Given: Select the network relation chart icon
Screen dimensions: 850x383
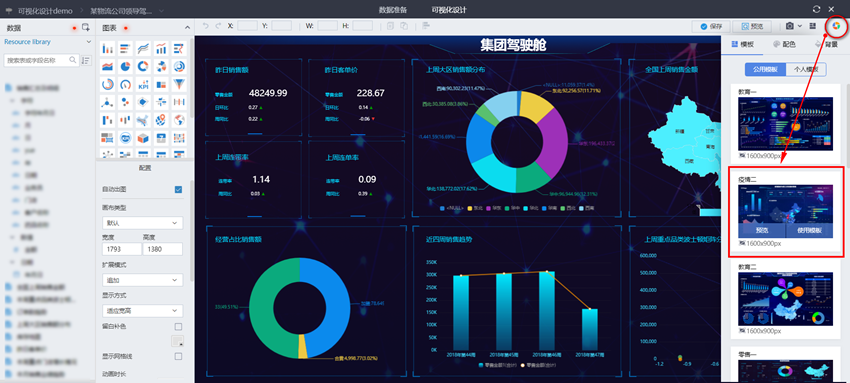Looking at the screenshot, I should point(108,102).
